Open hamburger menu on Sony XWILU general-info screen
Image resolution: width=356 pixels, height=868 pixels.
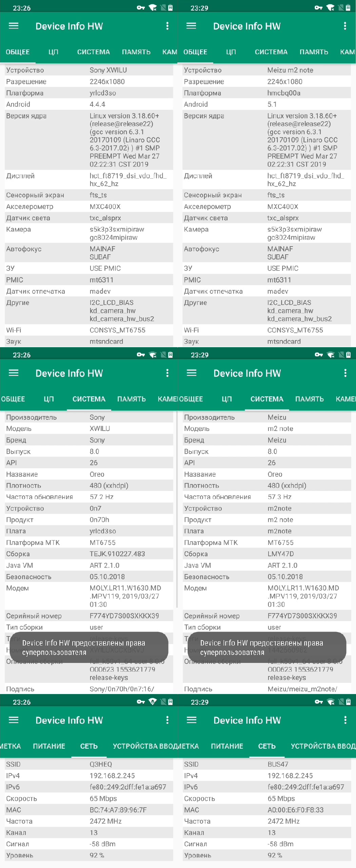click(14, 26)
